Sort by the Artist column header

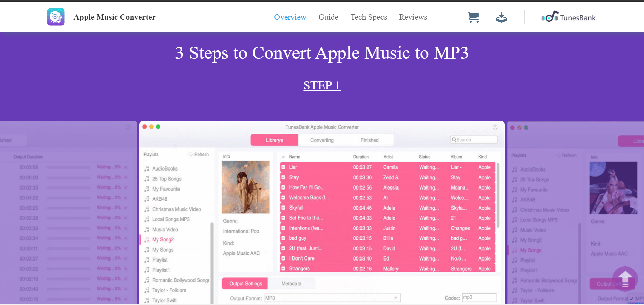(388, 157)
